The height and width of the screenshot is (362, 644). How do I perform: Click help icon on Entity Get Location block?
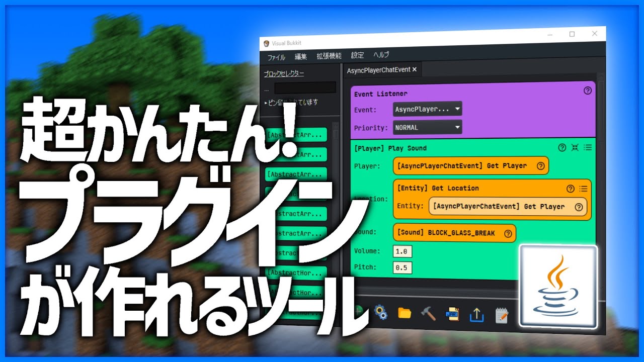pos(570,189)
